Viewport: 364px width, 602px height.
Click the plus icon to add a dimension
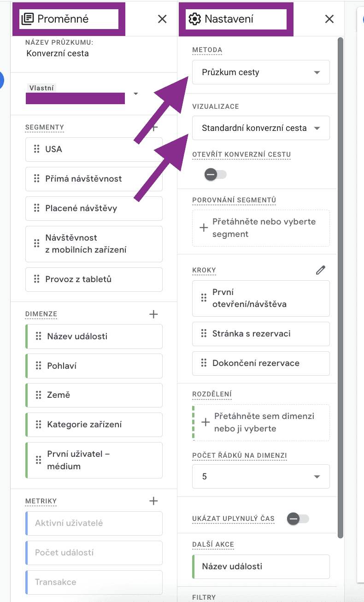pos(154,314)
